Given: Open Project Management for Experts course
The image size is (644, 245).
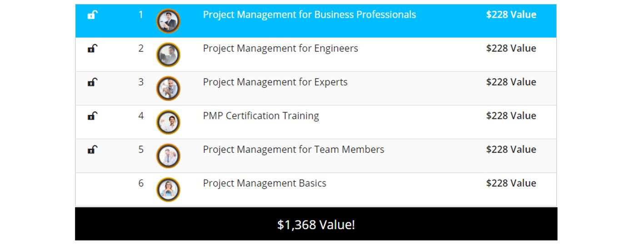Looking at the screenshot, I should coord(275,82).
